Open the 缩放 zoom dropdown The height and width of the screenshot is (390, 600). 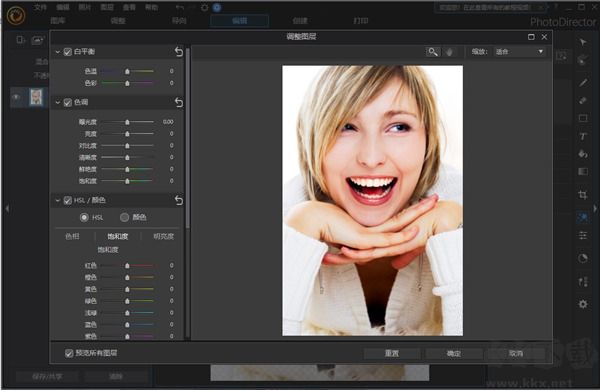pos(519,52)
